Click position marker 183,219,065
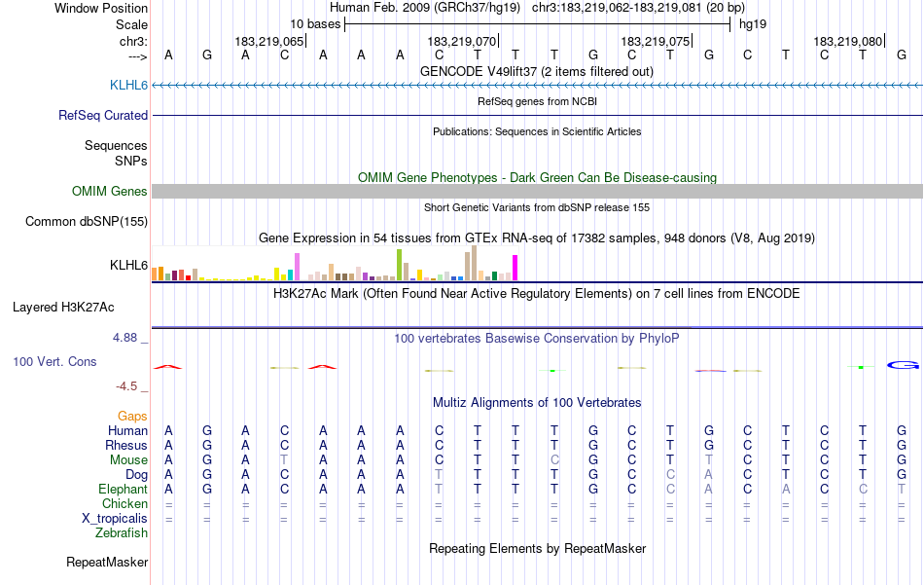Viewport: 924px width, 585px height. (269, 41)
